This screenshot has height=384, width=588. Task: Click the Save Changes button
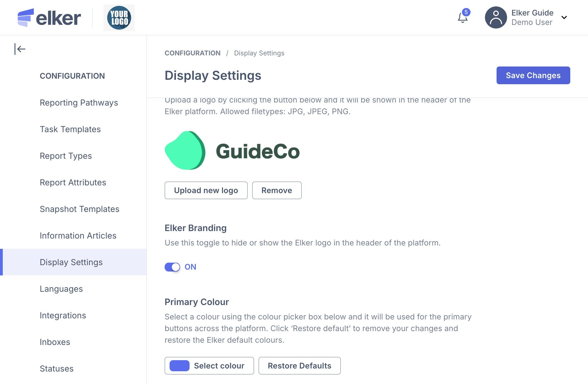pos(533,75)
